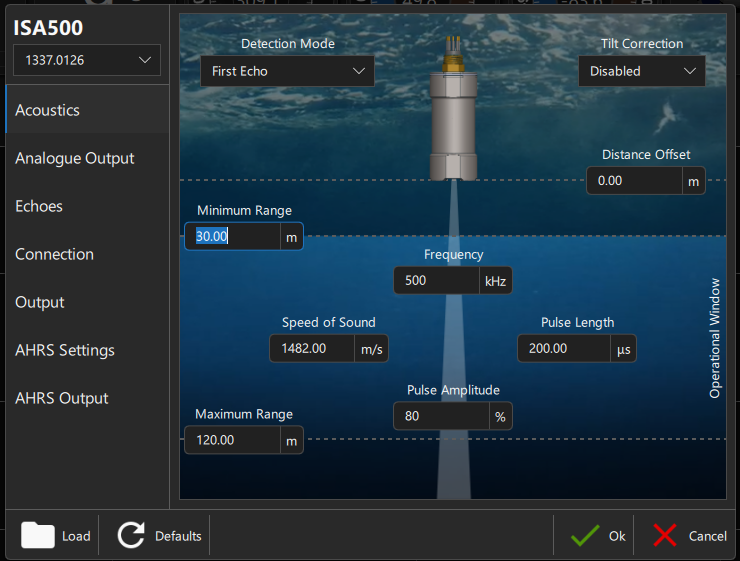Open the device ID 1337.0126 dropdown

pyautogui.click(x=86, y=60)
